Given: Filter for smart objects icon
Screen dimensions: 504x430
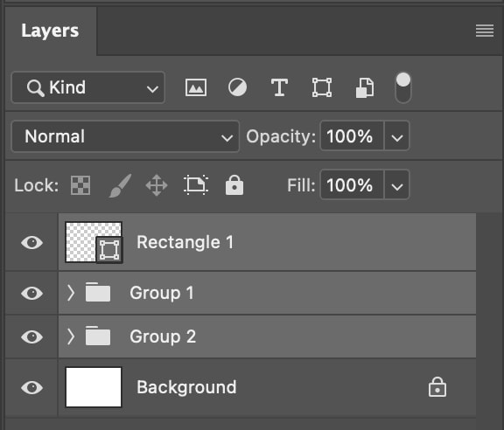Looking at the screenshot, I should click(x=365, y=87).
